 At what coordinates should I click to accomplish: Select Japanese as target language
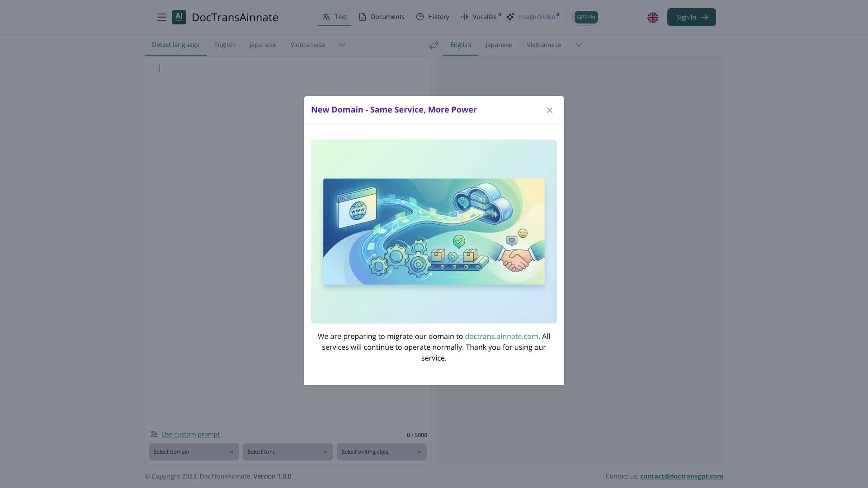[499, 45]
